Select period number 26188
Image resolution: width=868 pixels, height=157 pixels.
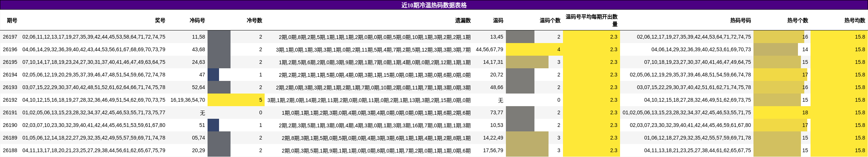pyautogui.click(x=10, y=150)
